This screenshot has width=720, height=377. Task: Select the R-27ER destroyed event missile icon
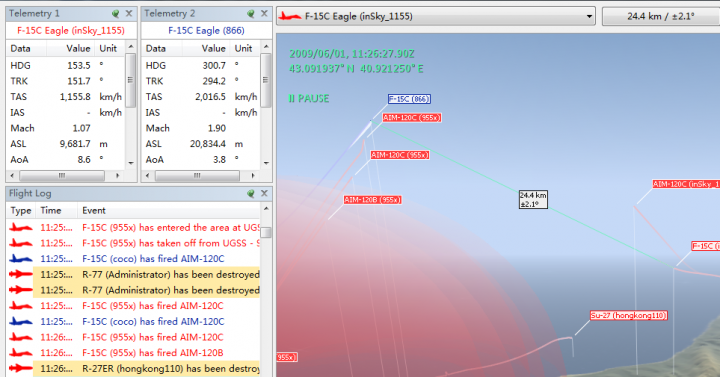(x=21, y=368)
